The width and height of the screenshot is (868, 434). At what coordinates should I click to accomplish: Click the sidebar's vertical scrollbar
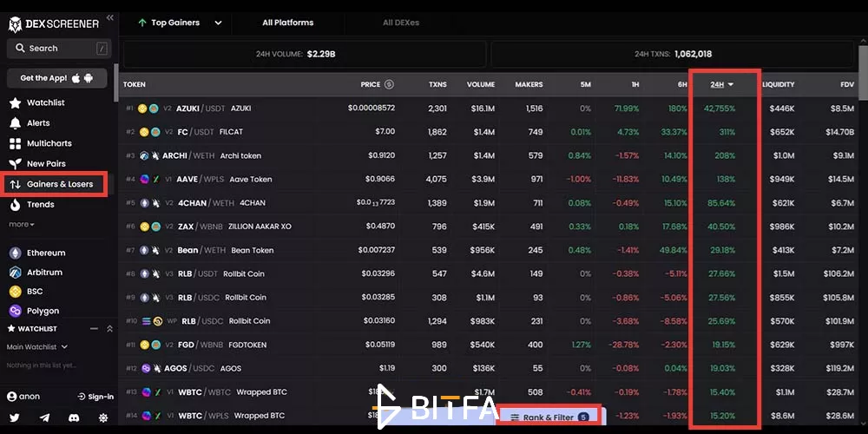click(x=116, y=83)
